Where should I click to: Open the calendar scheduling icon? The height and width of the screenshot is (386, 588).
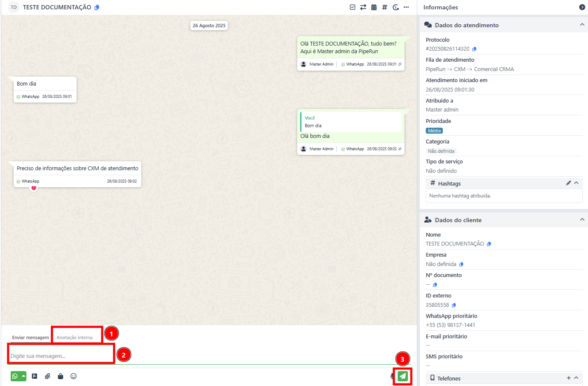374,7
